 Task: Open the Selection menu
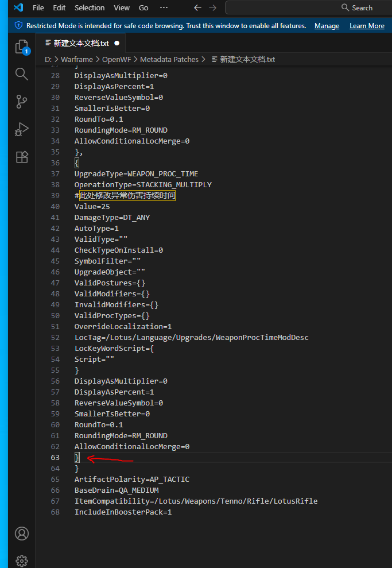pyautogui.click(x=90, y=7)
